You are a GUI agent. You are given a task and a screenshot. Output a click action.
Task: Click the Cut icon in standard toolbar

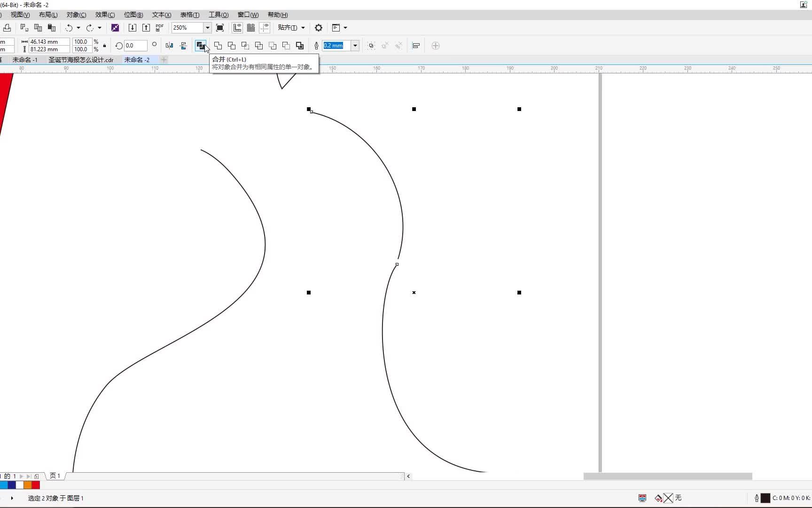coord(24,28)
